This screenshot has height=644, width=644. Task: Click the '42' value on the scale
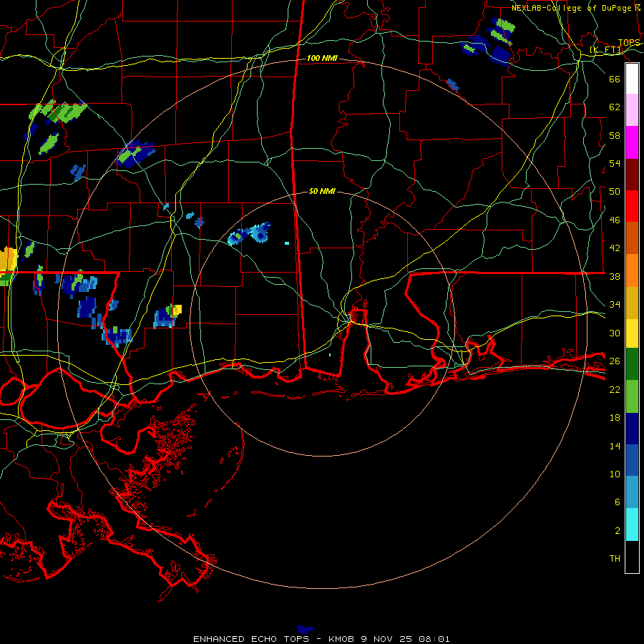pos(615,248)
